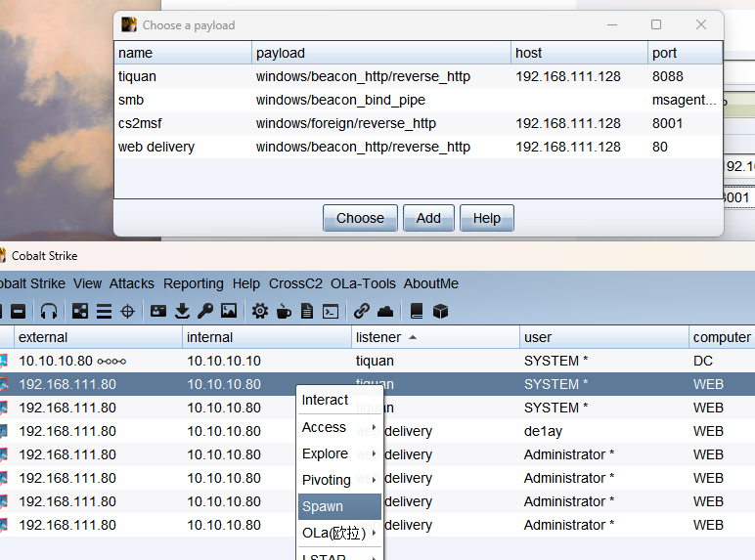Viewport: 755px width, 560px height.
Task: Click the gear icon in toolbar
Action: [260, 311]
